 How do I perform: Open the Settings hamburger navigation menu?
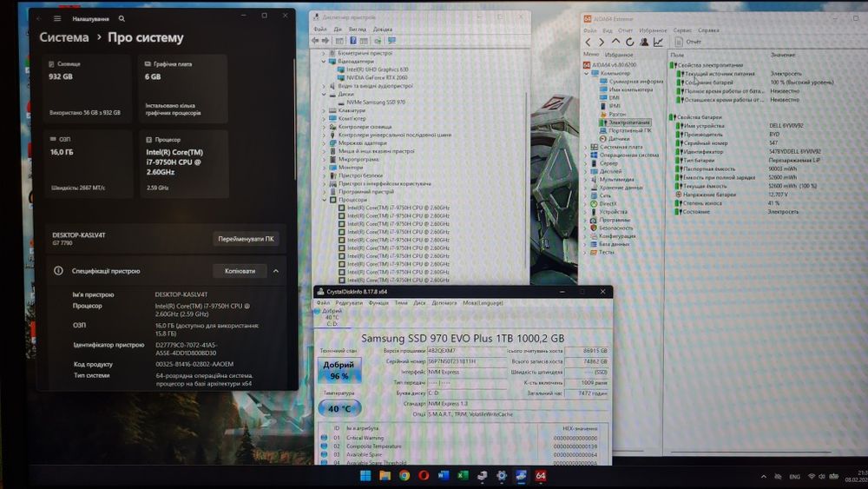(x=57, y=18)
